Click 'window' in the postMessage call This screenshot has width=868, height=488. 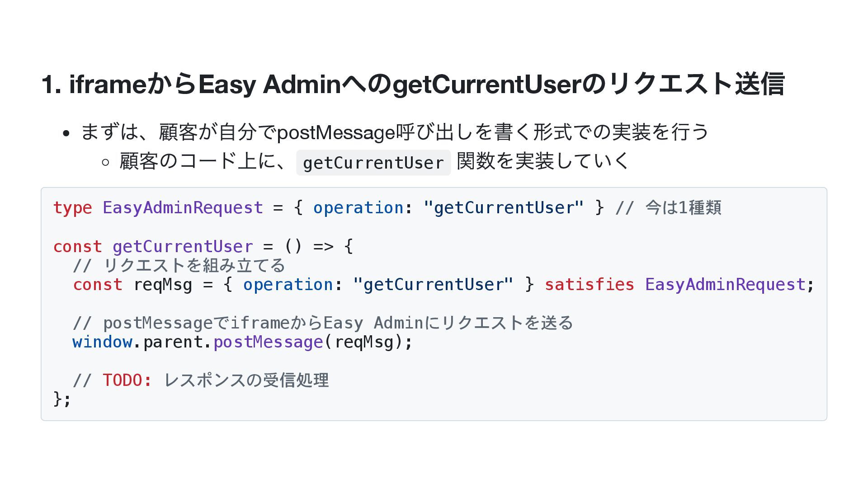102,342
